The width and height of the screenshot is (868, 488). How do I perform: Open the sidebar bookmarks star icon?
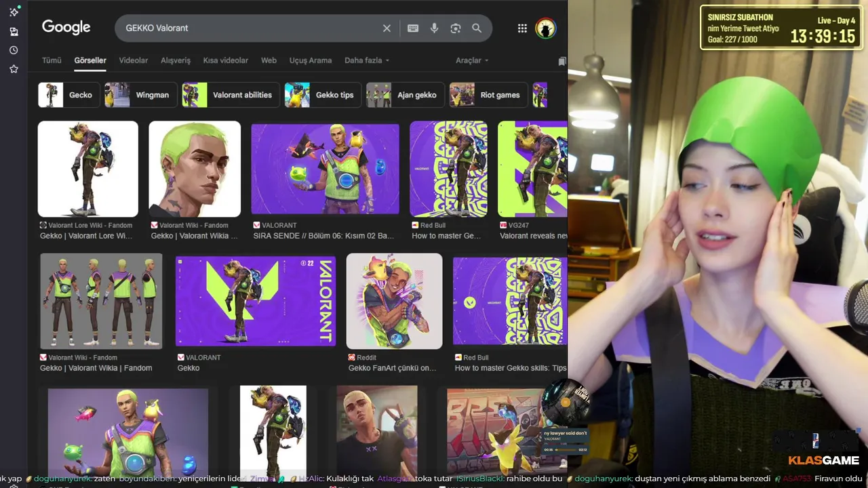pos(14,69)
